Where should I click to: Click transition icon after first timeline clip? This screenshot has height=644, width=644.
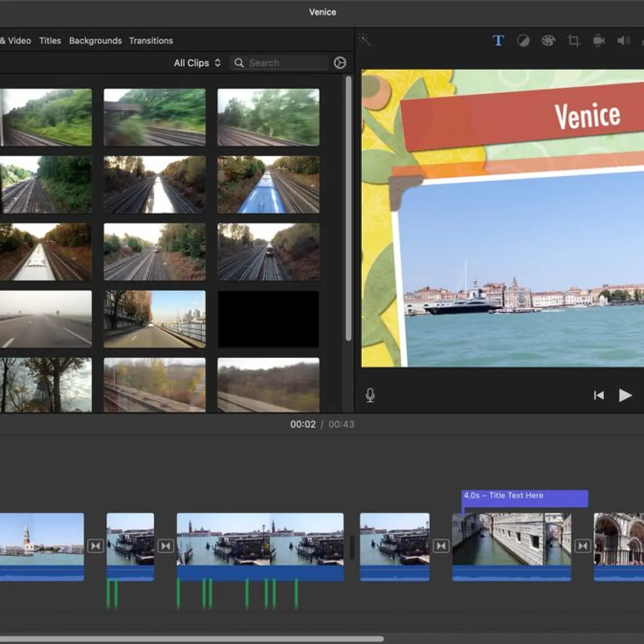pyautogui.click(x=96, y=546)
